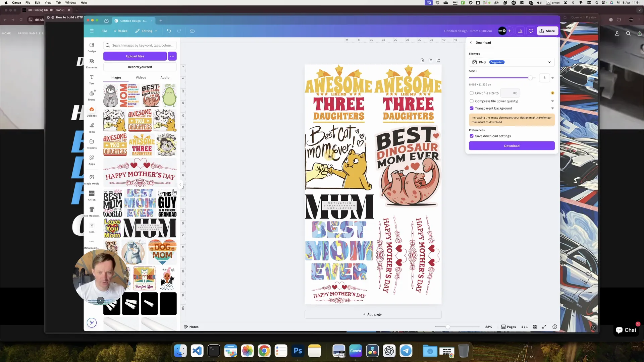This screenshot has width=644, height=362.
Task: Open the Brand panel
Action: [92, 96]
